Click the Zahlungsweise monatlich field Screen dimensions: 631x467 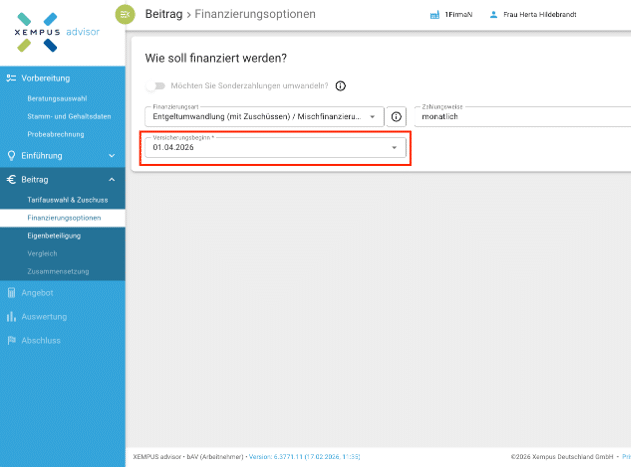(x=520, y=117)
